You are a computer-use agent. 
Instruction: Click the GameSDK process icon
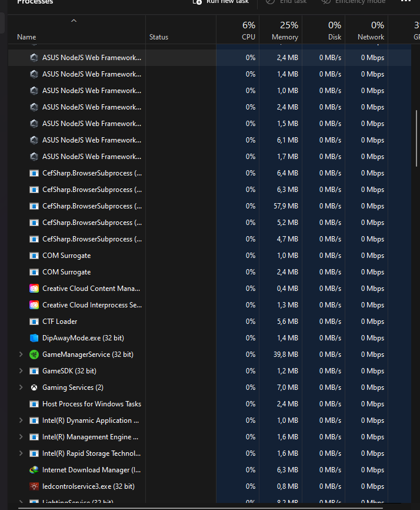(34, 371)
